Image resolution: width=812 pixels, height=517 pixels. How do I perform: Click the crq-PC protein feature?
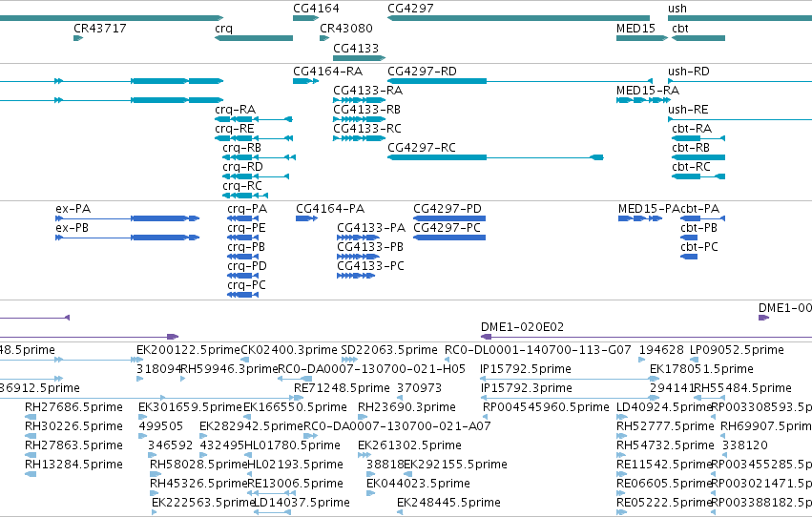pos(242,295)
